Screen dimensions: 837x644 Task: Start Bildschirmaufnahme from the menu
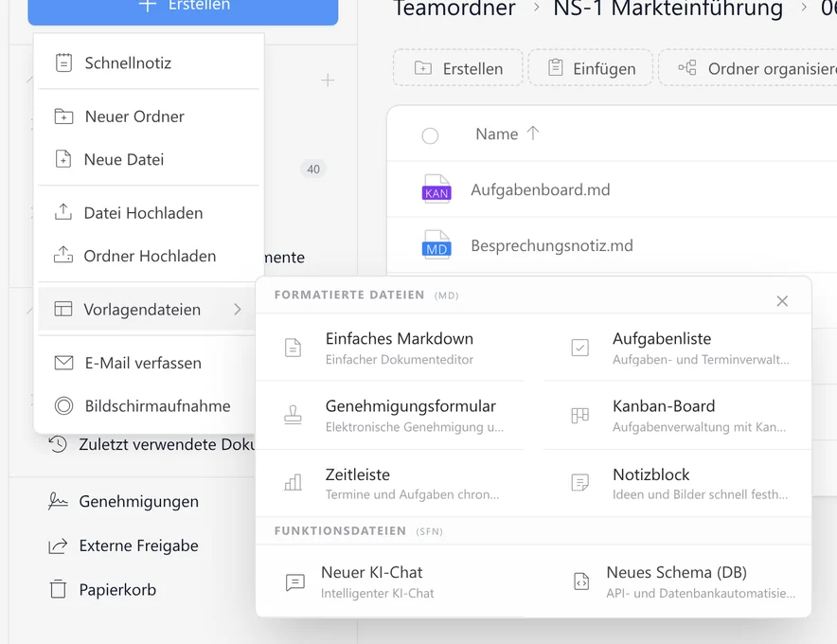(x=149, y=406)
